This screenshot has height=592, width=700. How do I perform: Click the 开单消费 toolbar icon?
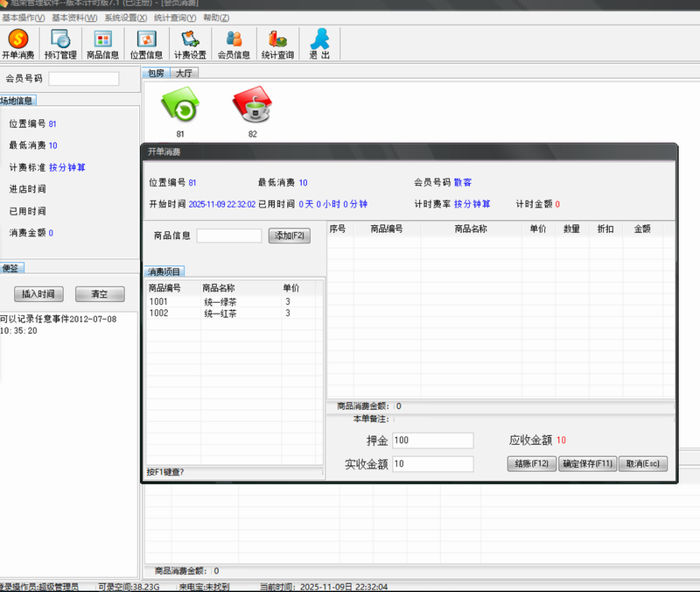(x=18, y=44)
